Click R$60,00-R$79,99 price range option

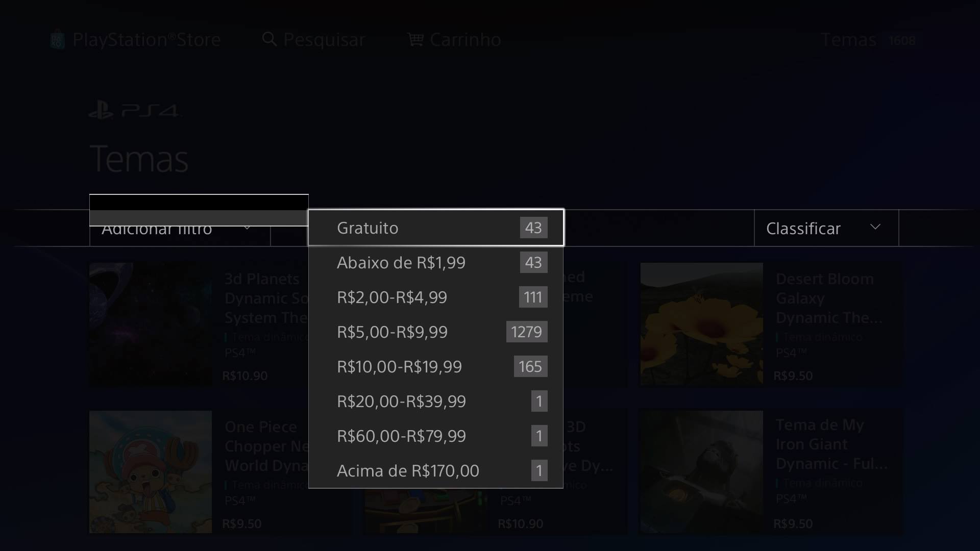coord(436,436)
